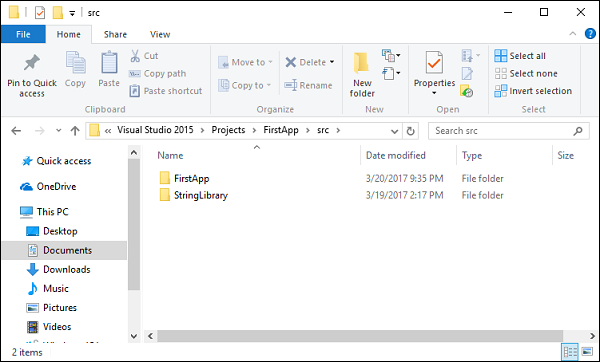Switch to the large icons view button
The image size is (600, 362).
tap(587, 351)
